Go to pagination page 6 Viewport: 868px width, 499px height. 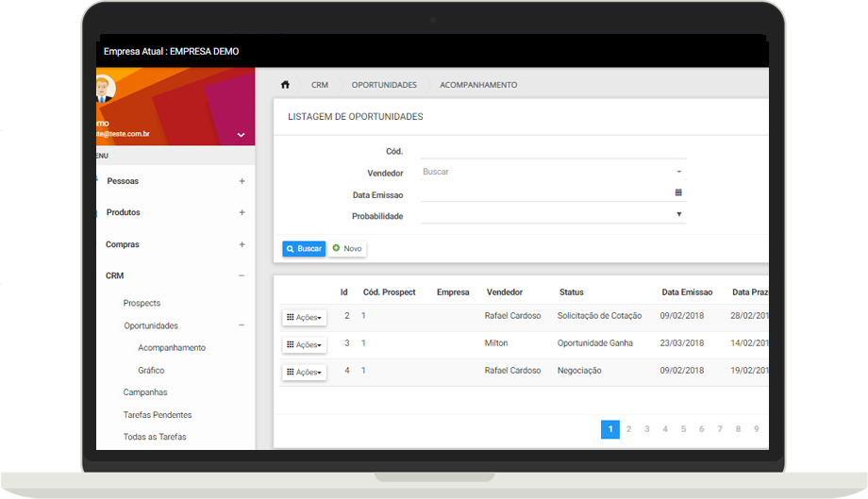pos(701,429)
